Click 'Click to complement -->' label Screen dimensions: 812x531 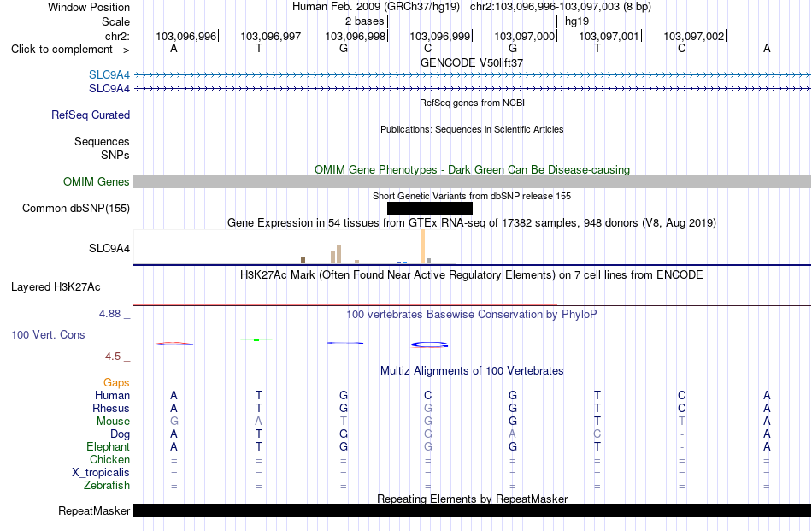pos(70,50)
